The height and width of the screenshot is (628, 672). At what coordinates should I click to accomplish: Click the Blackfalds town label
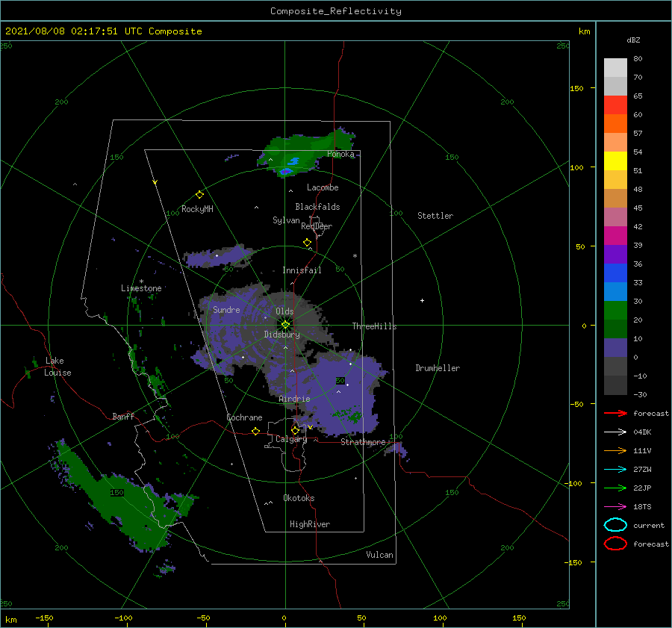pos(317,207)
